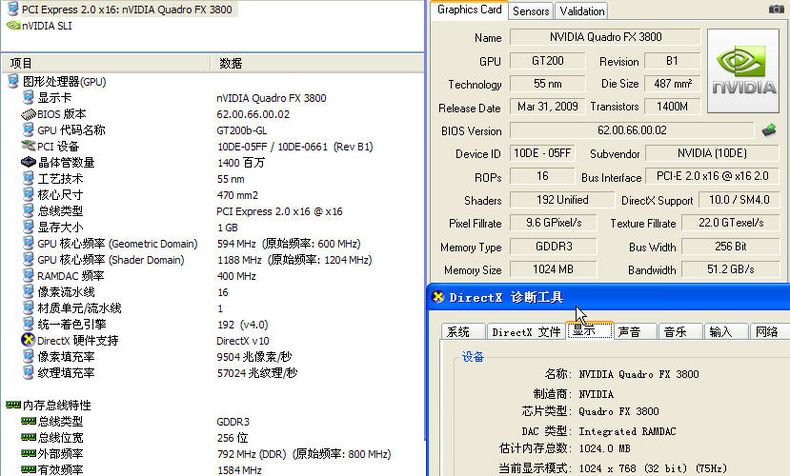This screenshot has height=476, width=790.
Task: Click the BIOS save chip icon in GPU-Z
Action: pyautogui.click(x=769, y=130)
